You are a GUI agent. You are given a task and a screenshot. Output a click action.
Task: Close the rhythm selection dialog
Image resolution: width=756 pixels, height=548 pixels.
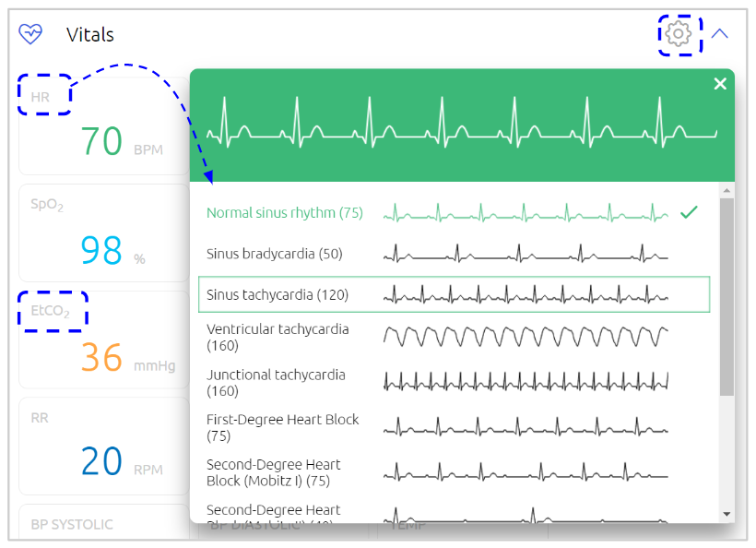click(720, 83)
